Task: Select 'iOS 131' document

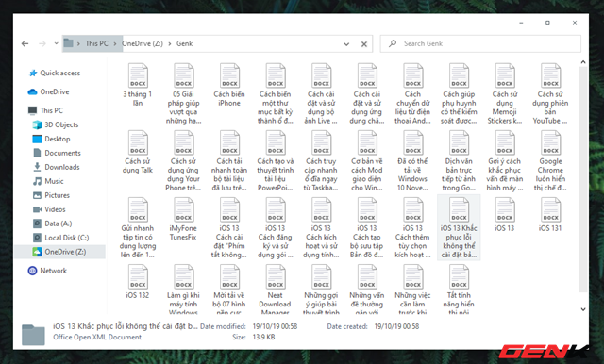Action: (550, 215)
